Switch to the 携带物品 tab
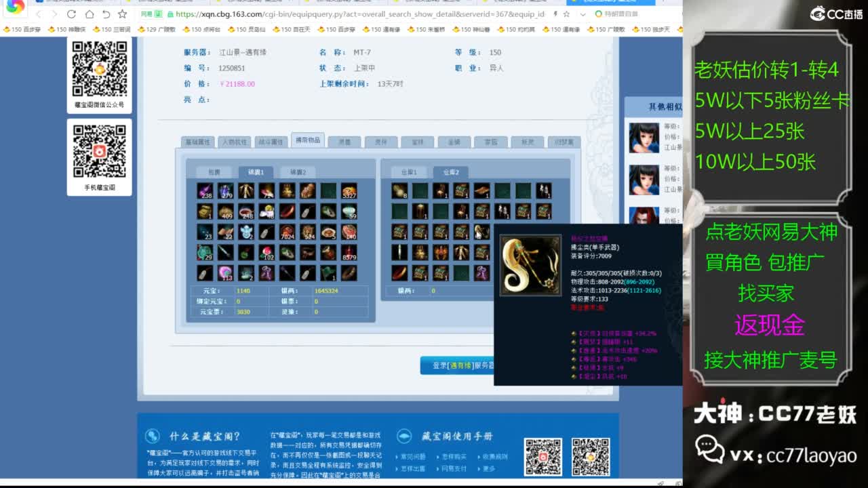This screenshot has width=868, height=488. tap(307, 140)
